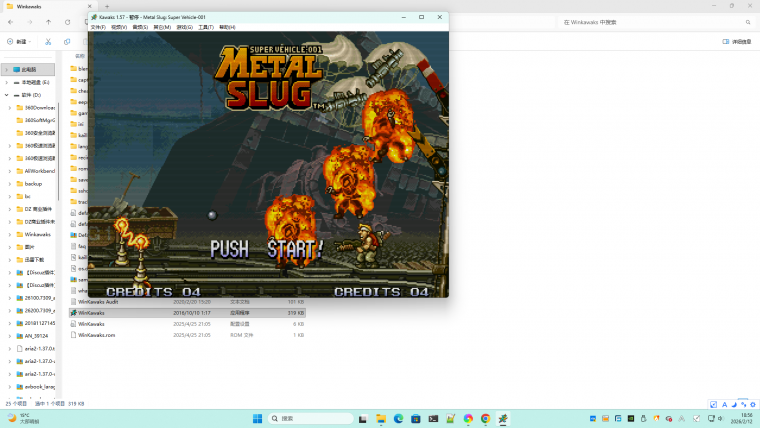The image size is (760, 428).
Task: Open File Explorer from the taskbar
Action: pyautogui.click(x=381, y=418)
